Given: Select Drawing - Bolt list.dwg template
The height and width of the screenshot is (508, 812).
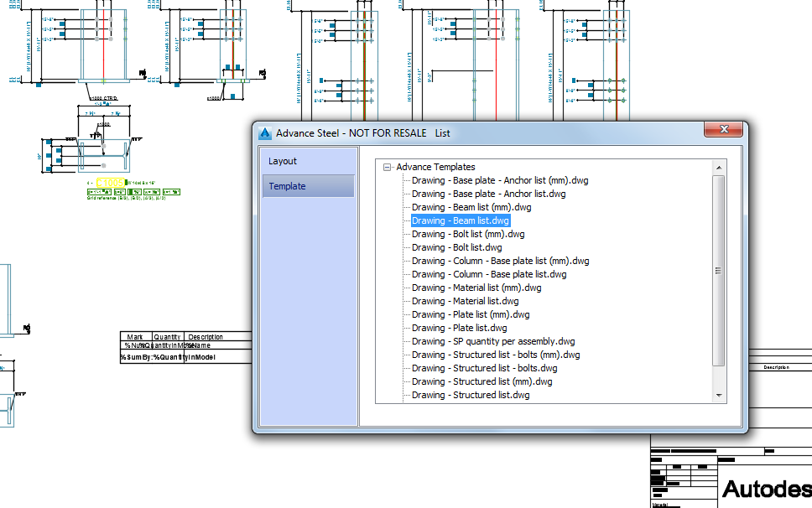Looking at the screenshot, I should click(x=456, y=248).
